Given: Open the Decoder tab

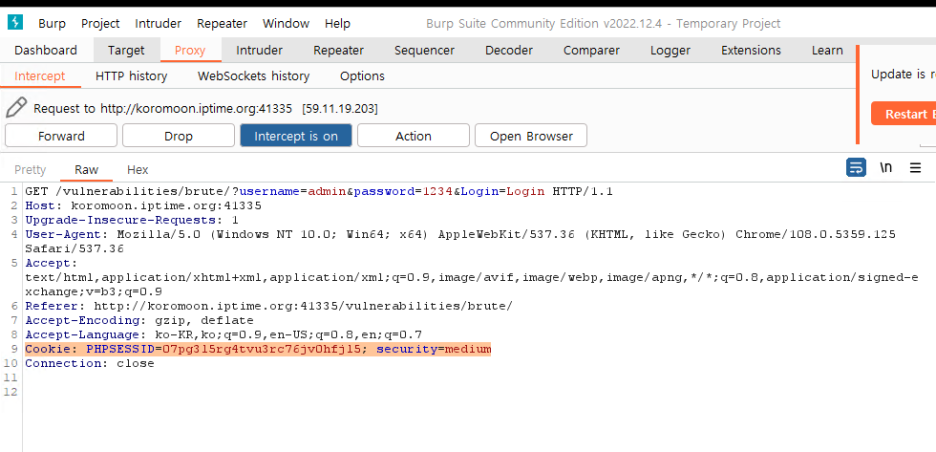Looking at the screenshot, I should tap(509, 50).
